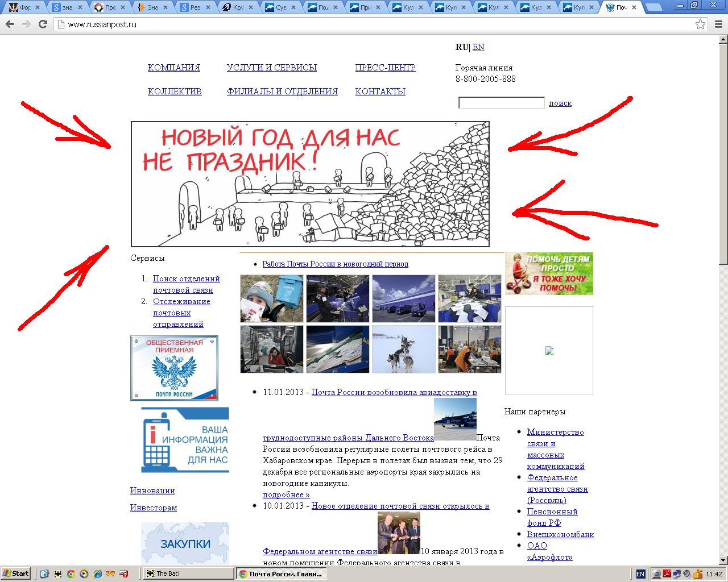Click the поиск search link
The height and width of the screenshot is (582, 728).
560,103
